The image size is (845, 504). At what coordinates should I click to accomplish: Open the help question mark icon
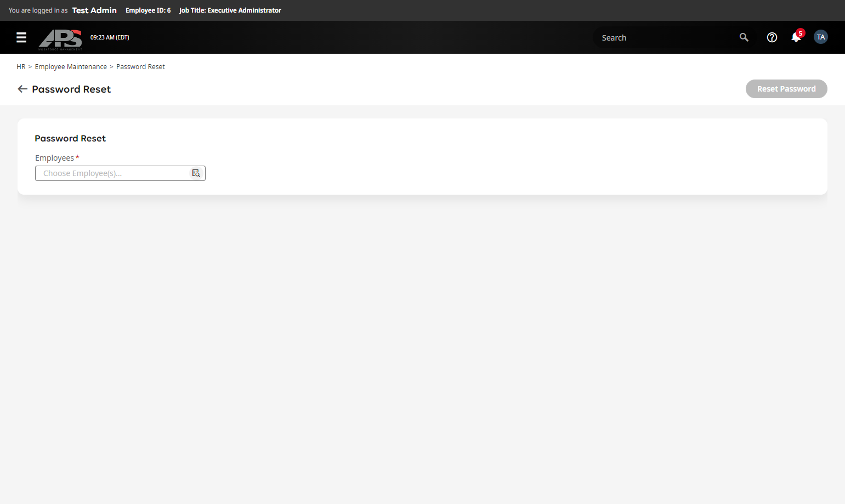772,37
